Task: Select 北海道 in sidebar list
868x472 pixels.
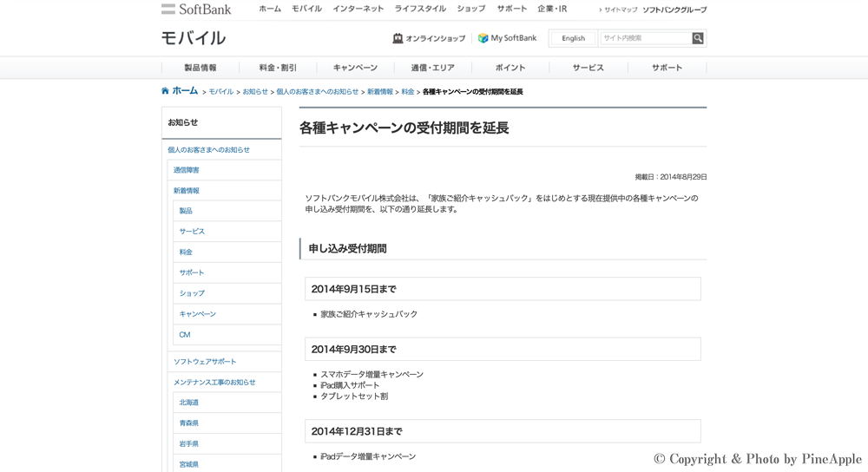Action: (x=189, y=403)
